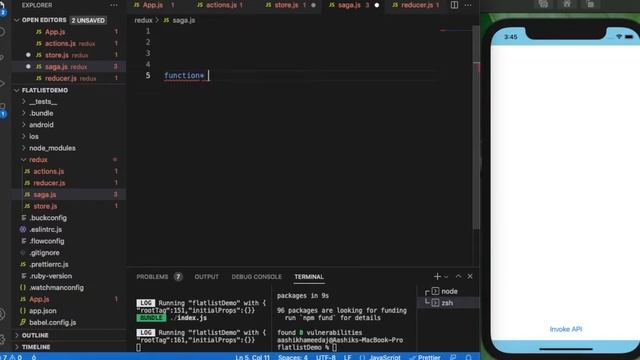The image size is (640, 360).
Task: Open the Explorer more actions ellipsis
Action: [x=113, y=5]
